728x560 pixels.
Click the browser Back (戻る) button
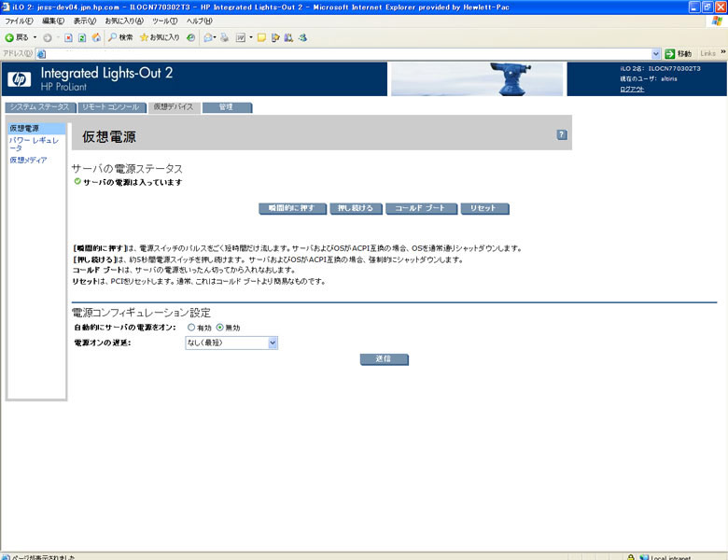pyautogui.click(x=17, y=37)
